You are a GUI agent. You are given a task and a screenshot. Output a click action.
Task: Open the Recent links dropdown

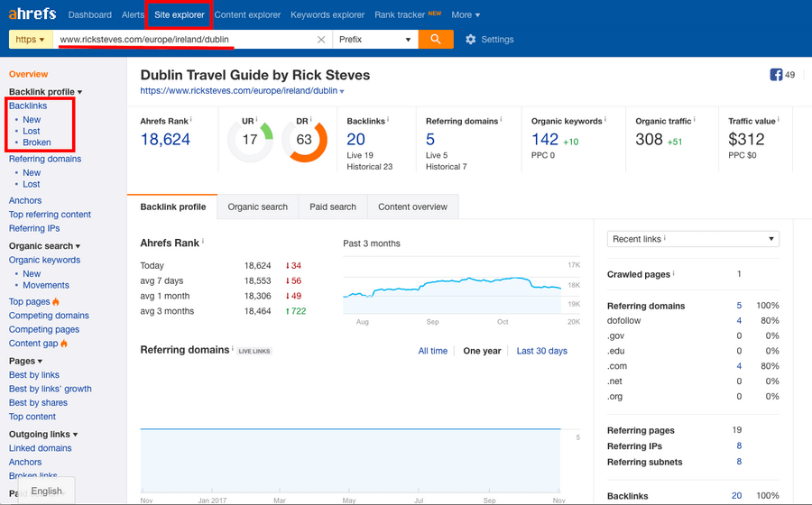(693, 239)
